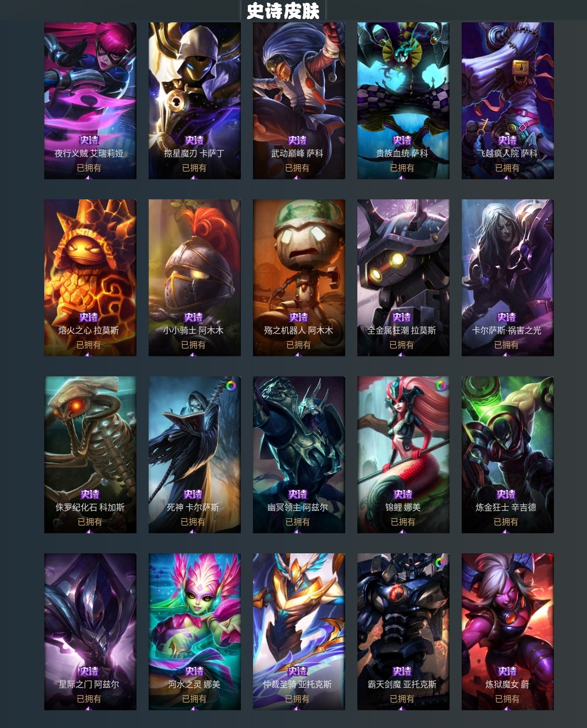Click the 史诗 badge on 掠星魔刃 卡萨丁

pyautogui.click(x=194, y=140)
